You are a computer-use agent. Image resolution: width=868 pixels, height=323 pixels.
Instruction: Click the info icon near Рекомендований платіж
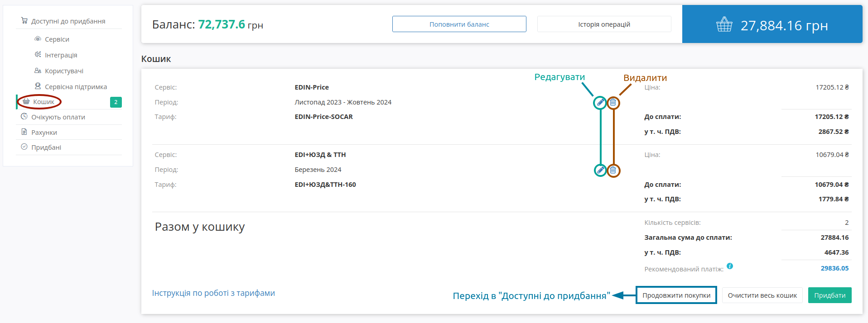tap(729, 266)
